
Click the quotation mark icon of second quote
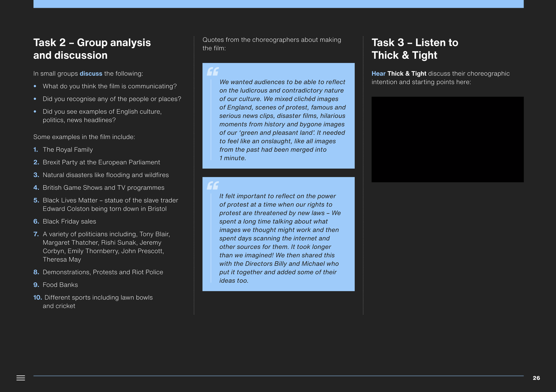[213, 185]
